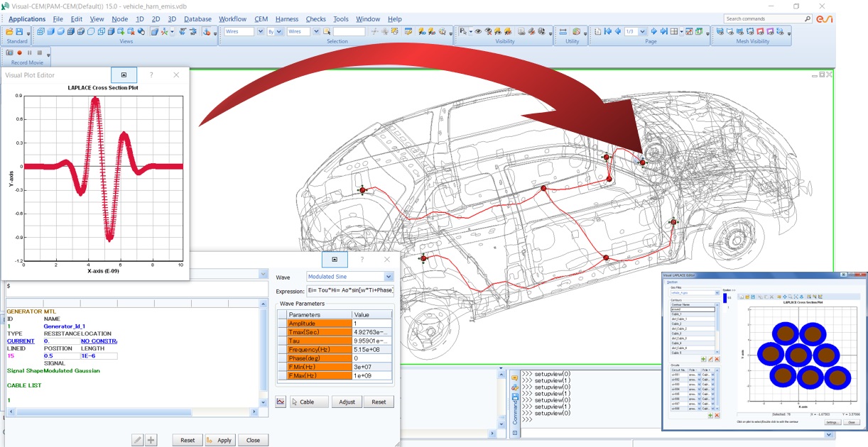Open the CEM menu
This screenshot has width=868, height=447.
point(260,19)
